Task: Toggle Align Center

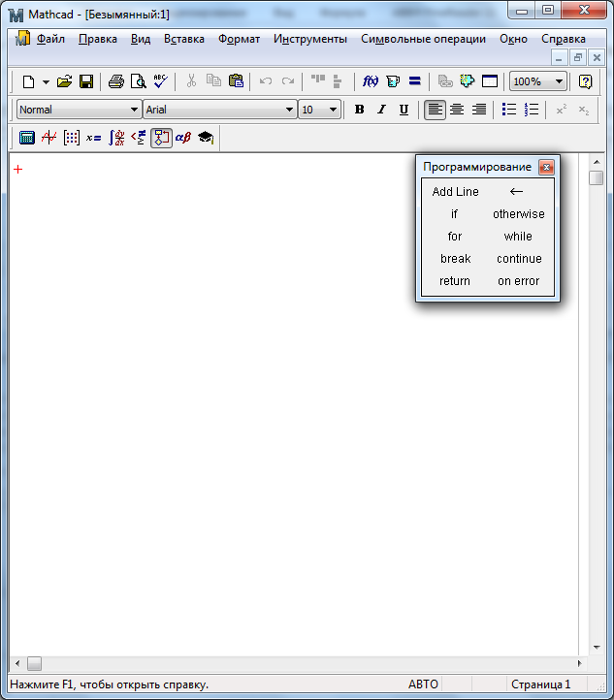Action: click(x=457, y=110)
